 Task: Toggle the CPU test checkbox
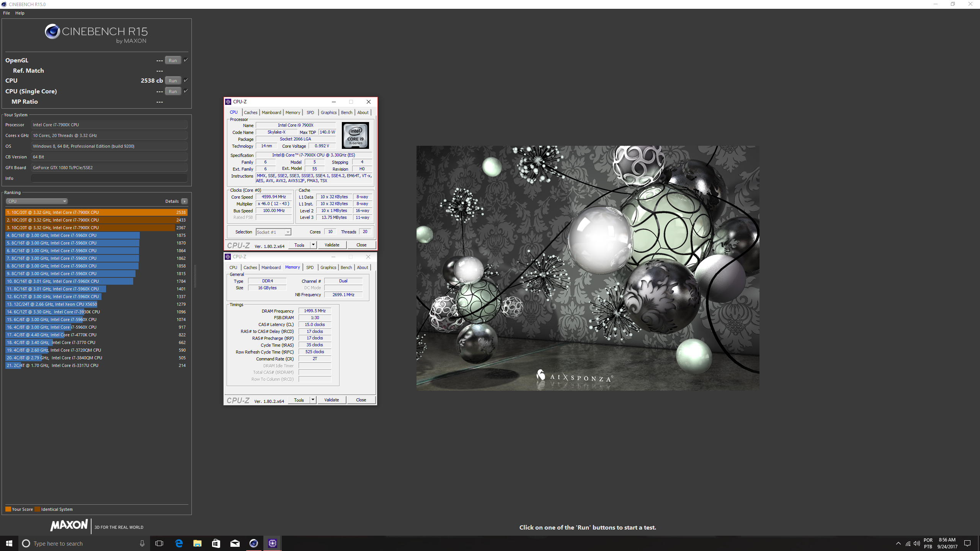tap(186, 80)
